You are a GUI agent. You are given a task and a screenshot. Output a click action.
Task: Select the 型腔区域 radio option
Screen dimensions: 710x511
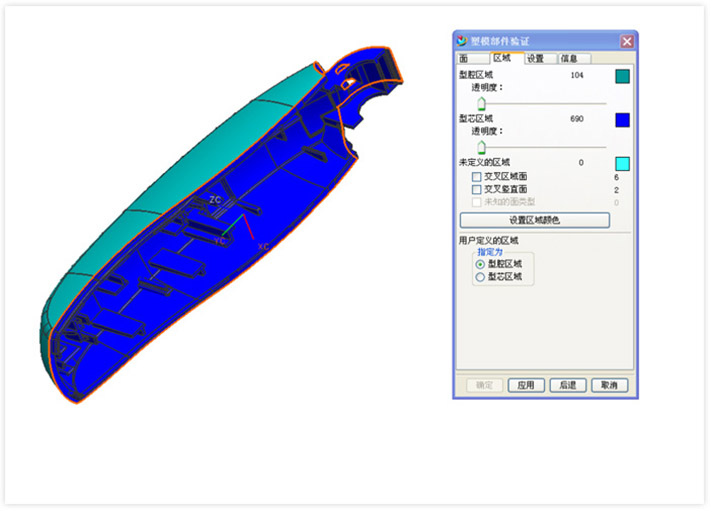480,264
